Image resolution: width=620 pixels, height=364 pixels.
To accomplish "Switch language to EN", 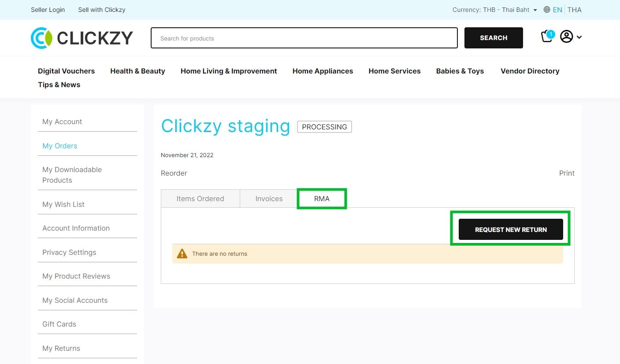I will tap(557, 10).
